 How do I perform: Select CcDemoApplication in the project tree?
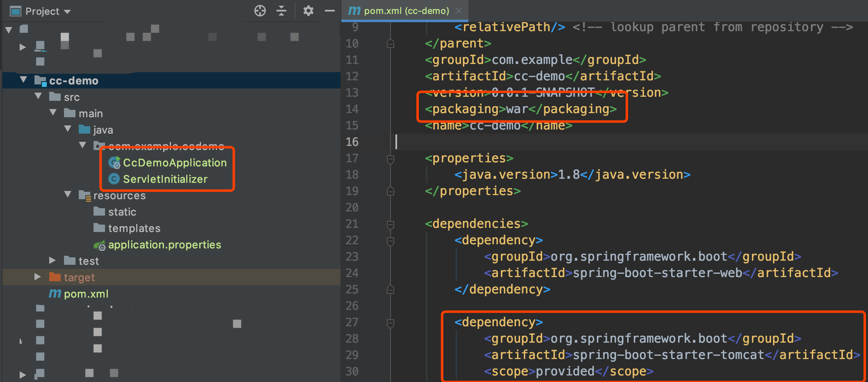[x=175, y=162]
